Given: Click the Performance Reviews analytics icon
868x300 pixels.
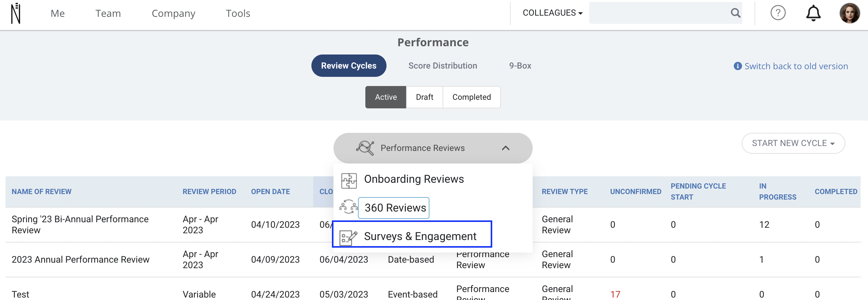Looking at the screenshot, I should 365,148.
